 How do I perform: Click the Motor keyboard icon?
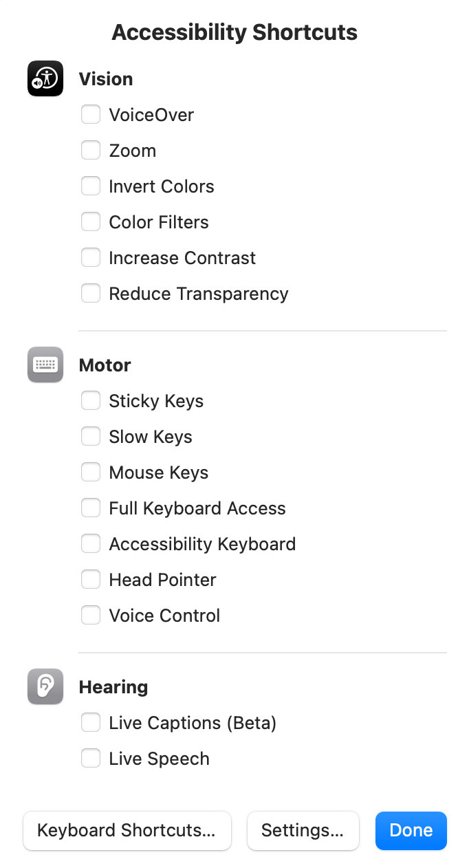(45, 365)
